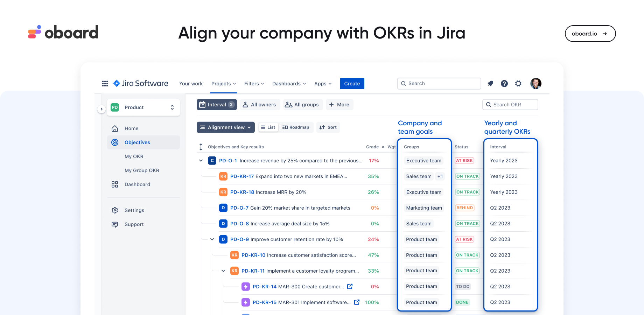The image size is (644, 315).
Task: Click the oboard logo
Action: (63, 32)
